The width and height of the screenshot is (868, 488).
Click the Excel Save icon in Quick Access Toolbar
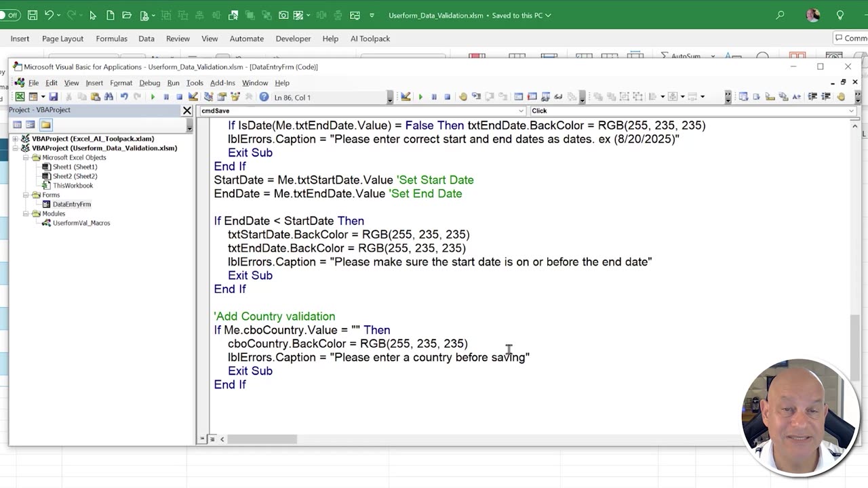point(32,15)
